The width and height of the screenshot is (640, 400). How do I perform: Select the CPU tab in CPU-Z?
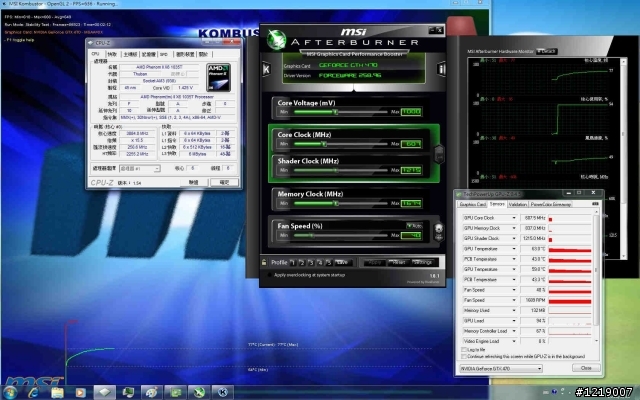[x=96, y=54]
